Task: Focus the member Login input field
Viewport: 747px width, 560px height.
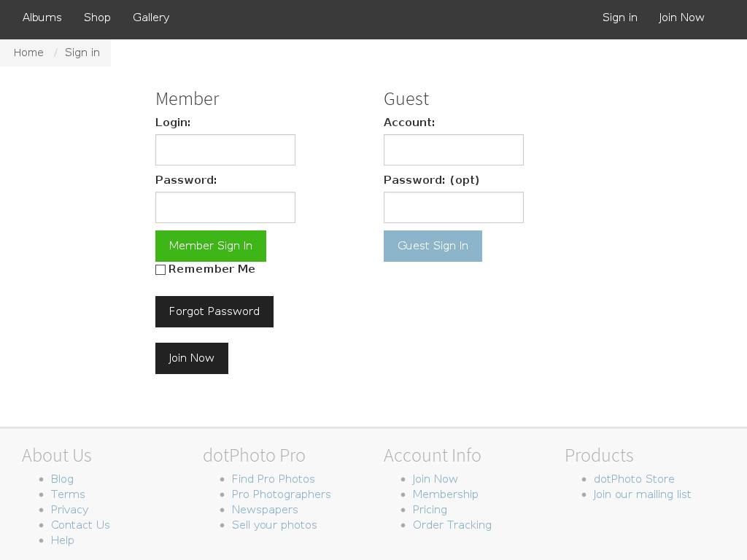Action: click(225, 149)
